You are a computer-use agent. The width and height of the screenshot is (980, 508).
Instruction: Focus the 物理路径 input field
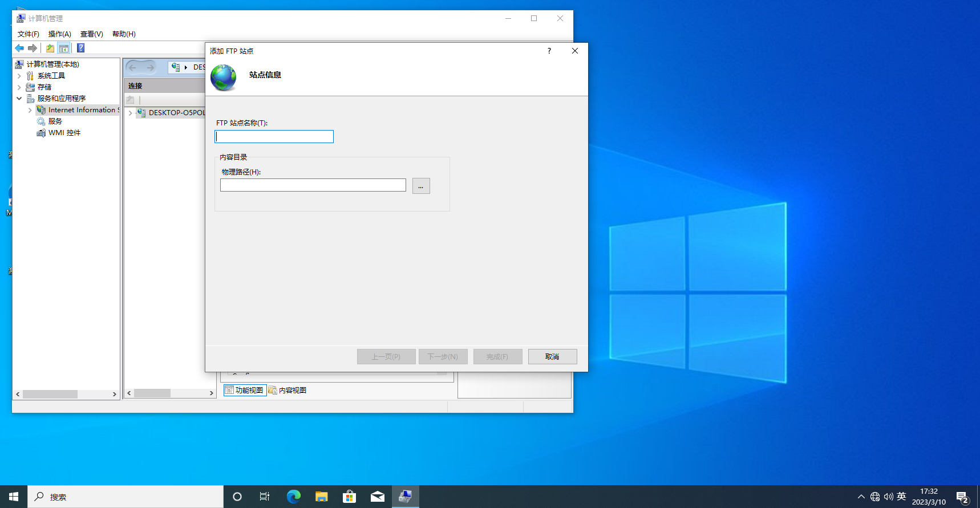pyautogui.click(x=313, y=185)
